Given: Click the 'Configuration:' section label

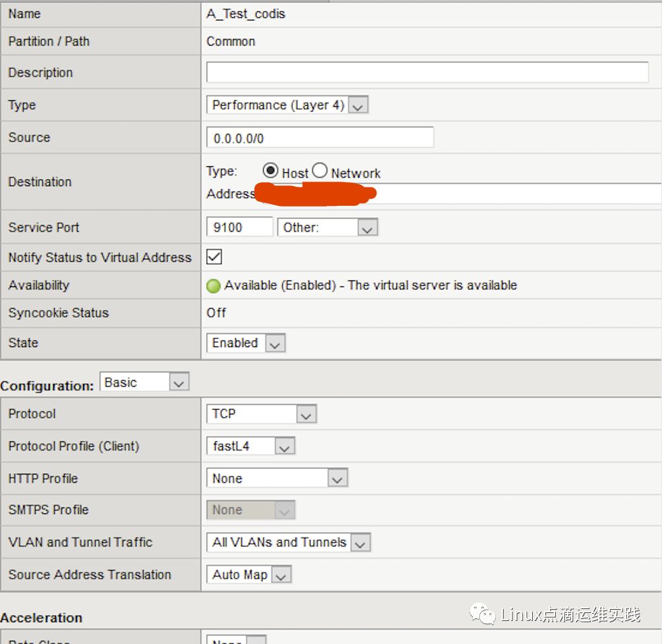Looking at the screenshot, I should [x=47, y=386].
